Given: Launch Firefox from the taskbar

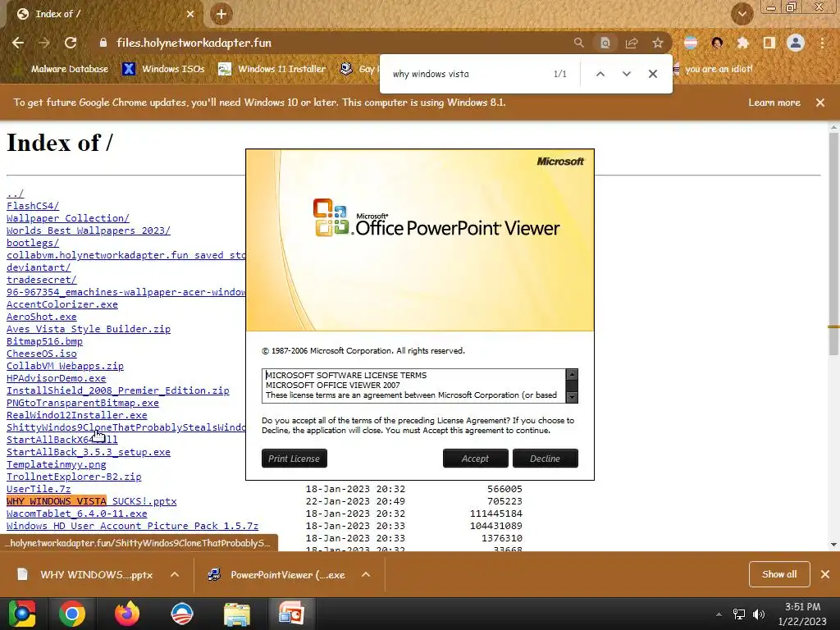Looking at the screenshot, I should click(127, 614).
